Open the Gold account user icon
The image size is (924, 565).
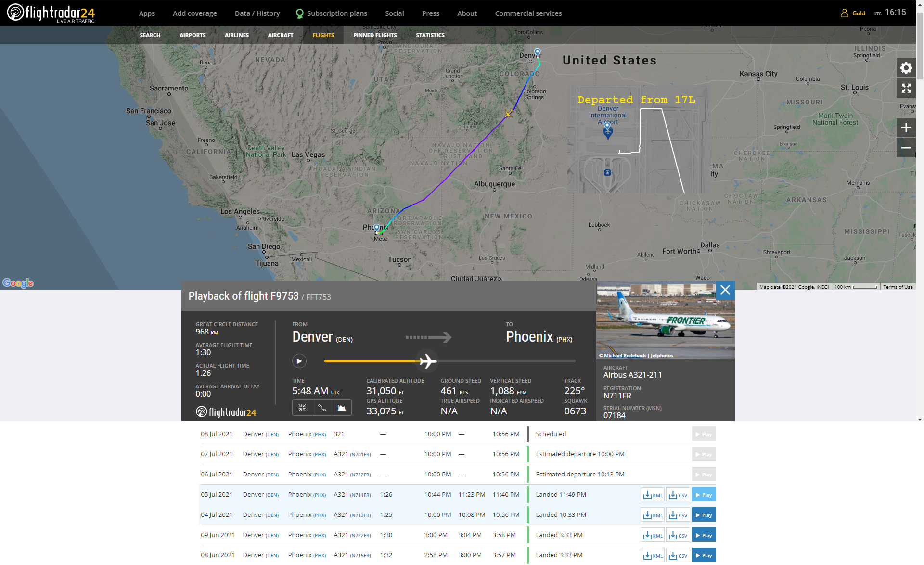click(844, 13)
